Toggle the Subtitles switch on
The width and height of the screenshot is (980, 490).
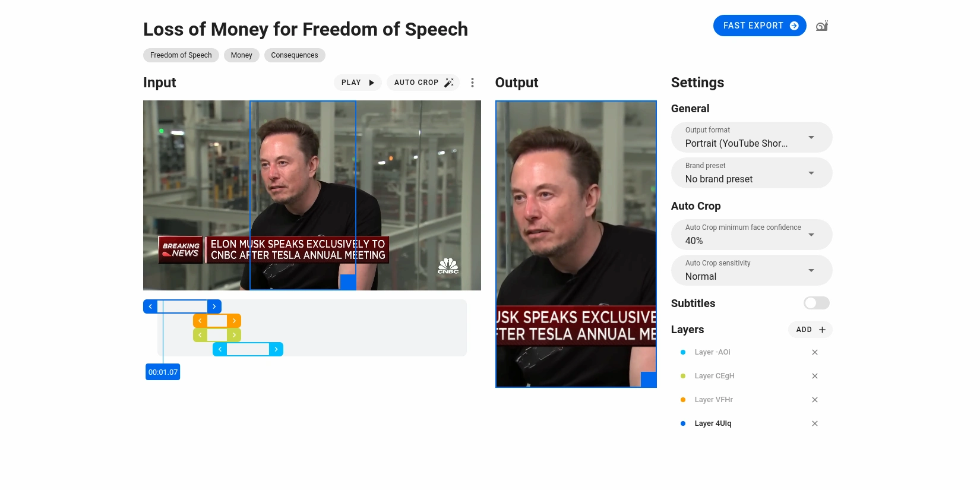[816, 304]
